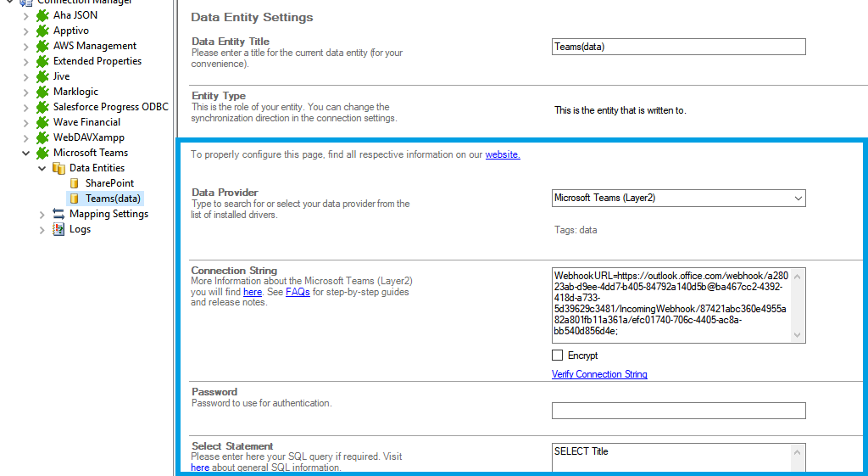Expand the Salesforce Progress ODBC node
This screenshot has width=868, height=476.
[x=26, y=107]
